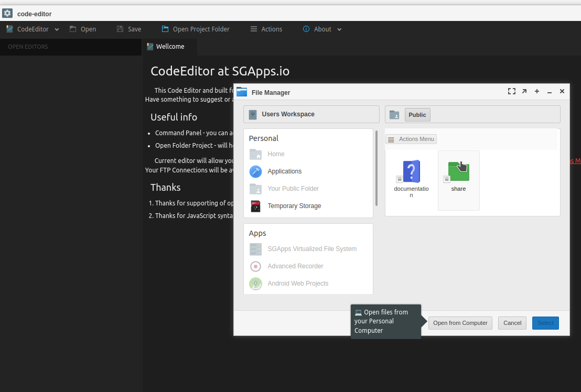581x392 pixels.
Task: Click the Thanks heading on welcome page
Action: click(x=165, y=187)
